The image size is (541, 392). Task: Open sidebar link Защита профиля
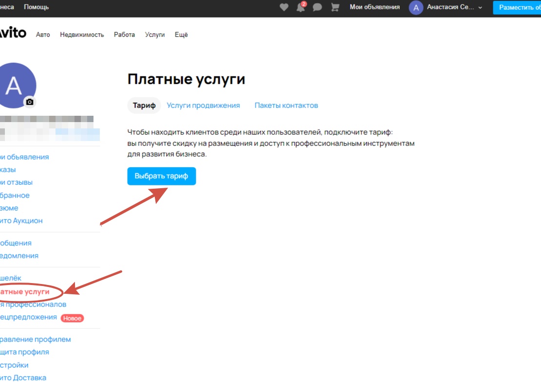point(24,353)
